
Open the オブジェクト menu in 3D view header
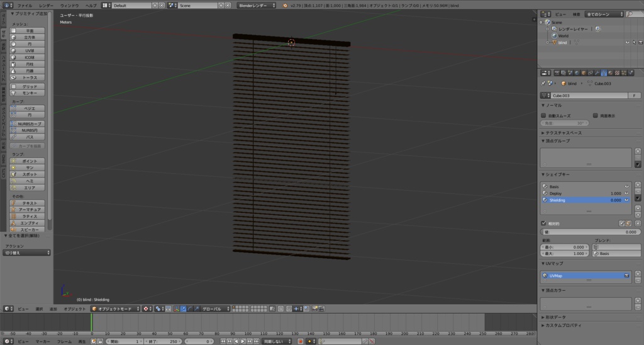[75, 309]
